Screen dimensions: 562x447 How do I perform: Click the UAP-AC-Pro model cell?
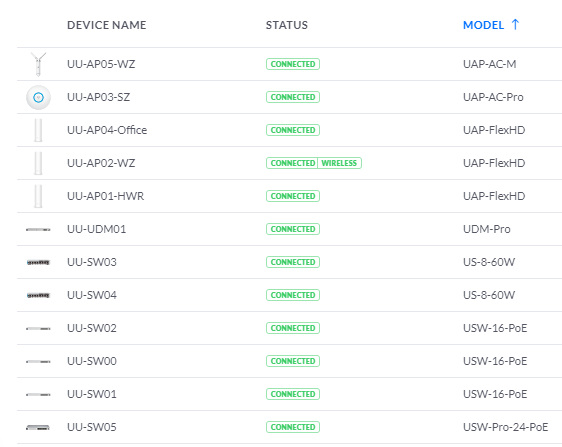coord(493,97)
